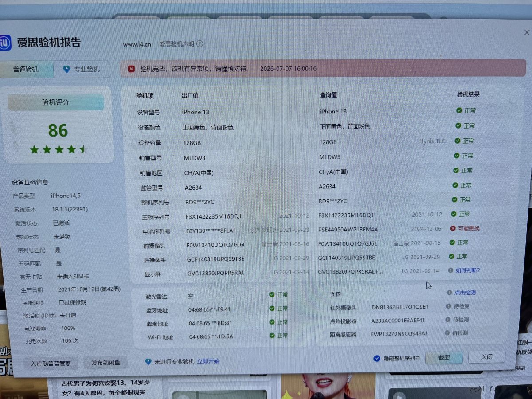
Task: Click the green check icon for 销售型号 row
Action: click(456, 156)
